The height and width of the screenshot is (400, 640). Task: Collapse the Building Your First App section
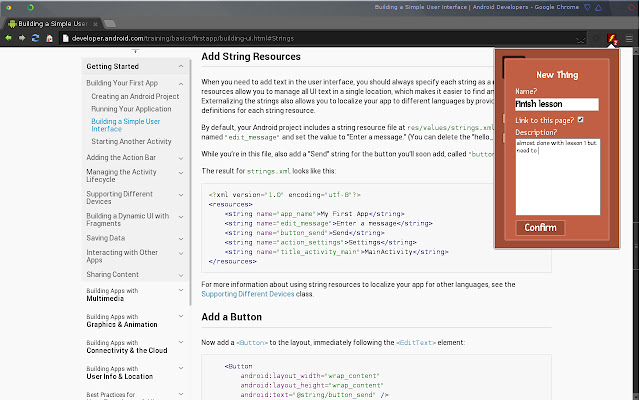(180, 83)
